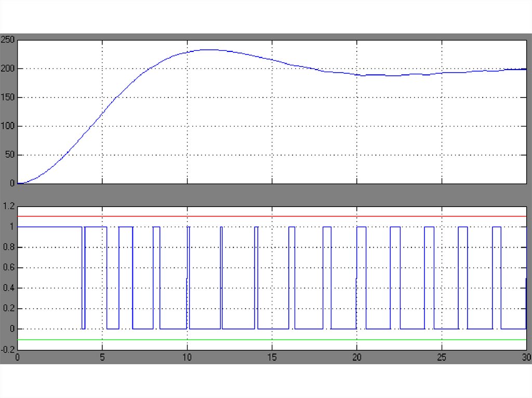532x398 pixels.
Task: Click the 5 label on the time axis
Action: pyautogui.click(x=102, y=358)
